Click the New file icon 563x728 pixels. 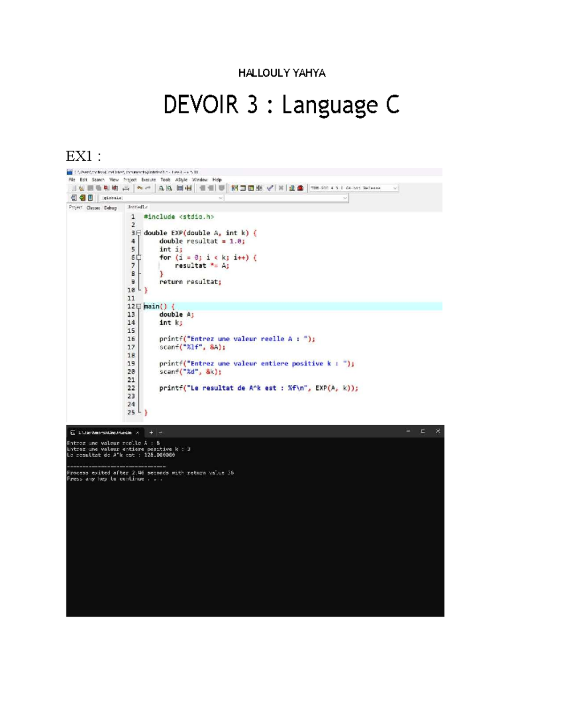click(x=73, y=188)
